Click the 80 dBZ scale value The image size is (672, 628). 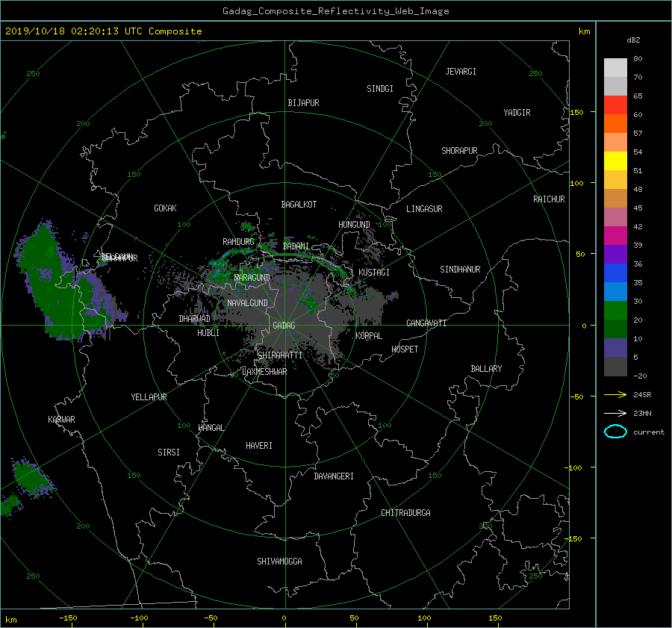[638, 59]
